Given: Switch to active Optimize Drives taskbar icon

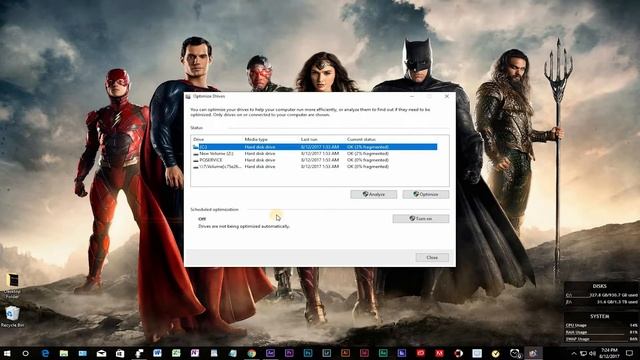Looking at the screenshot, I should click(x=533, y=353).
